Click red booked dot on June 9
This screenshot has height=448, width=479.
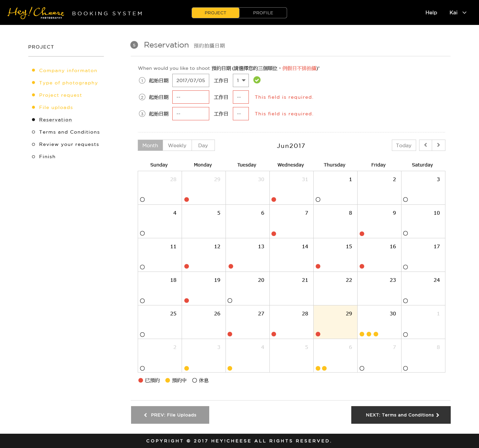(x=362, y=234)
